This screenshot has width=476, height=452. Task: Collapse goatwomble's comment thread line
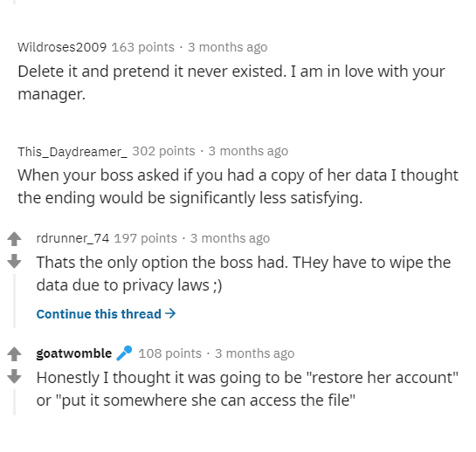pos(14,402)
